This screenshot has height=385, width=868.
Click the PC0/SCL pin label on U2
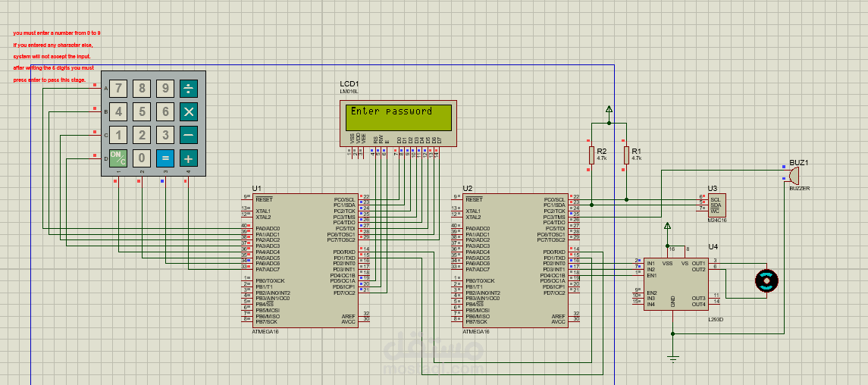point(555,199)
